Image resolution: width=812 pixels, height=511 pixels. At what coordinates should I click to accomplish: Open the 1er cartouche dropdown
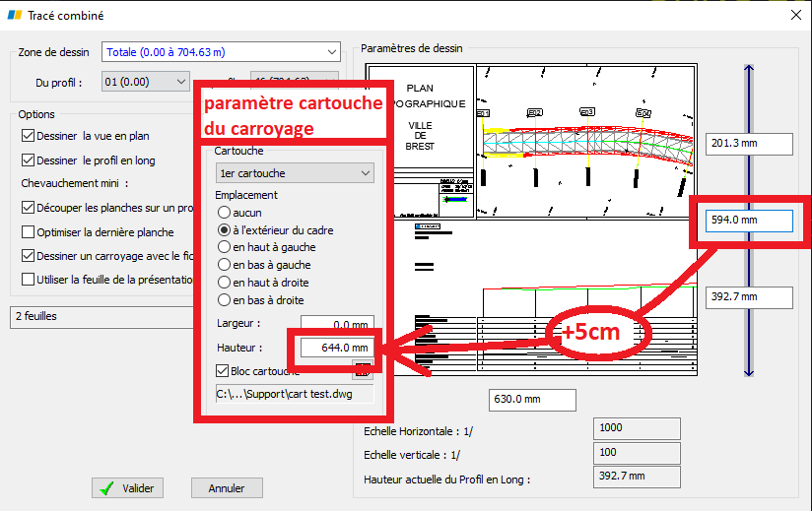pyautogui.click(x=295, y=172)
